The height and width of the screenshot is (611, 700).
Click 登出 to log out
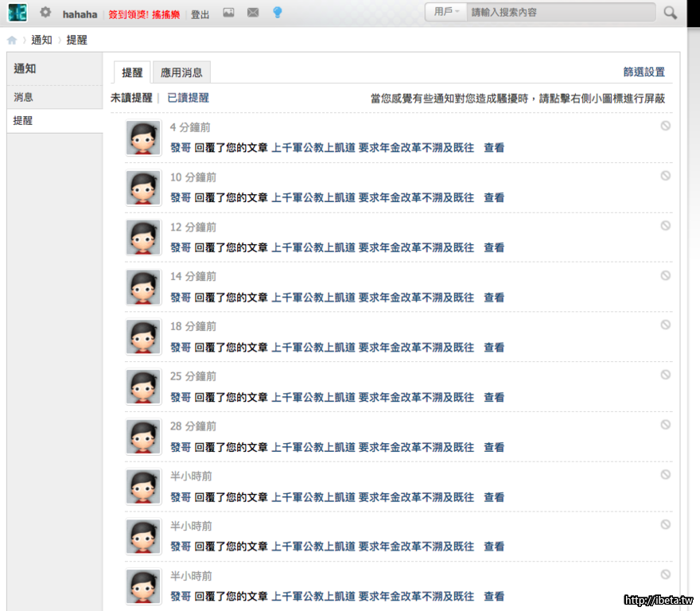[x=200, y=14]
